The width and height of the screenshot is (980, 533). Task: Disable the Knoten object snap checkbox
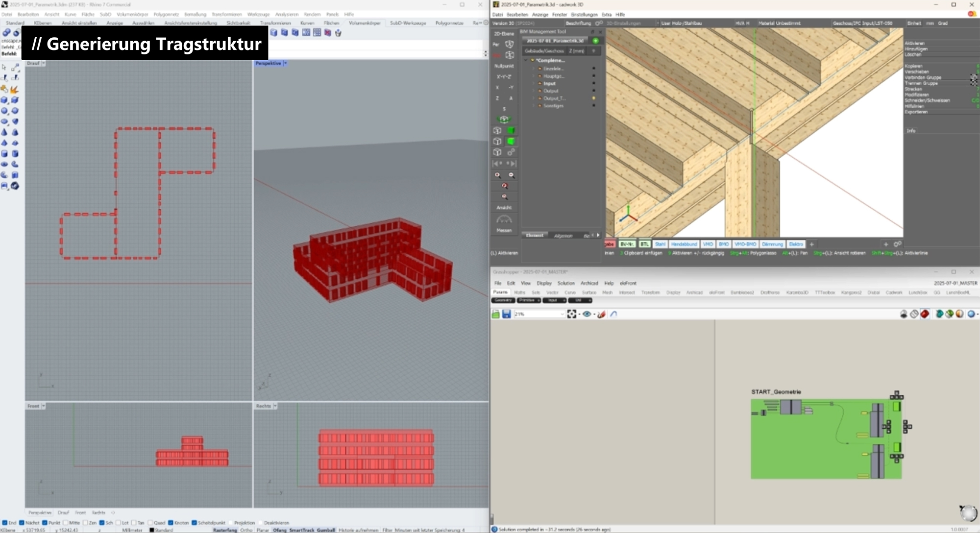(171, 523)
